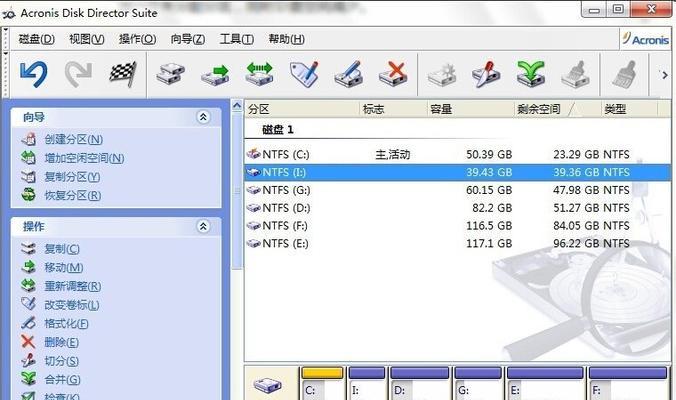Click 删除(E) operation link

(61, 342)
